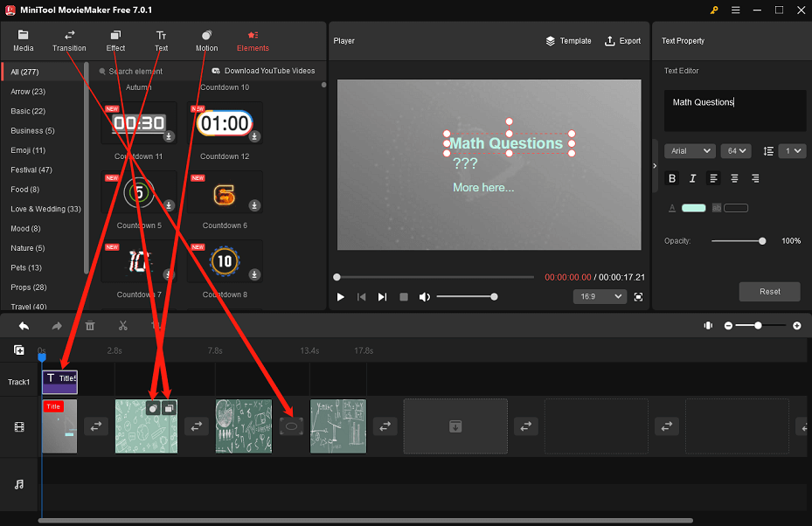Open the Effect tab
This screenshot has height=526, width=812.
[x=115, y=41]
